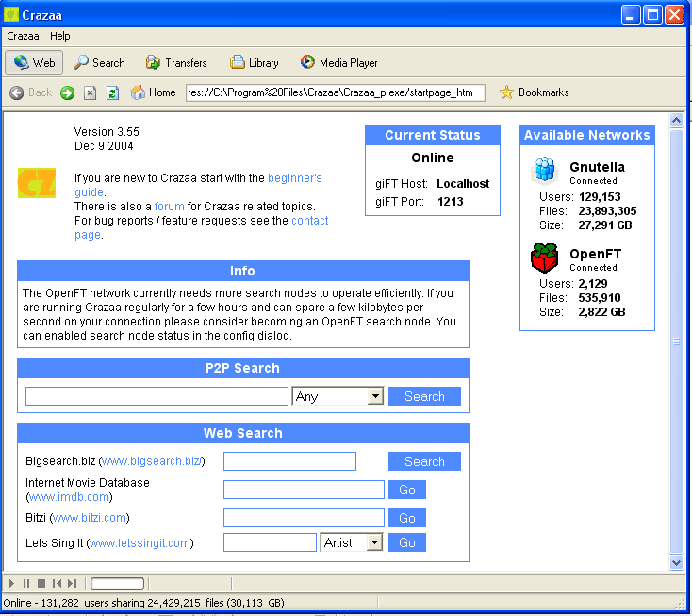Viewport: 692px width, 616px height.
Task: Click the giFT Port value 1213
Action: [450, 201]
